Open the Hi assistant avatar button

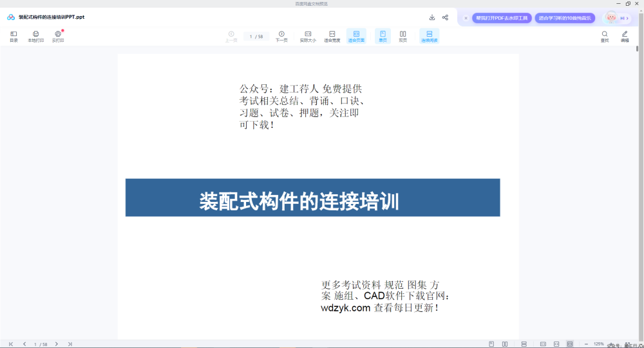click(x=617, y=17)
